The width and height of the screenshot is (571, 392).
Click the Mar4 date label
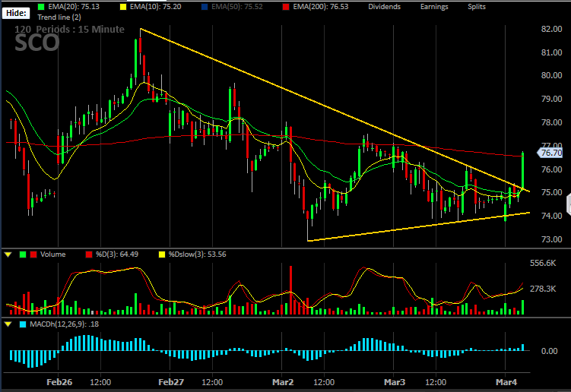(506, 382)
